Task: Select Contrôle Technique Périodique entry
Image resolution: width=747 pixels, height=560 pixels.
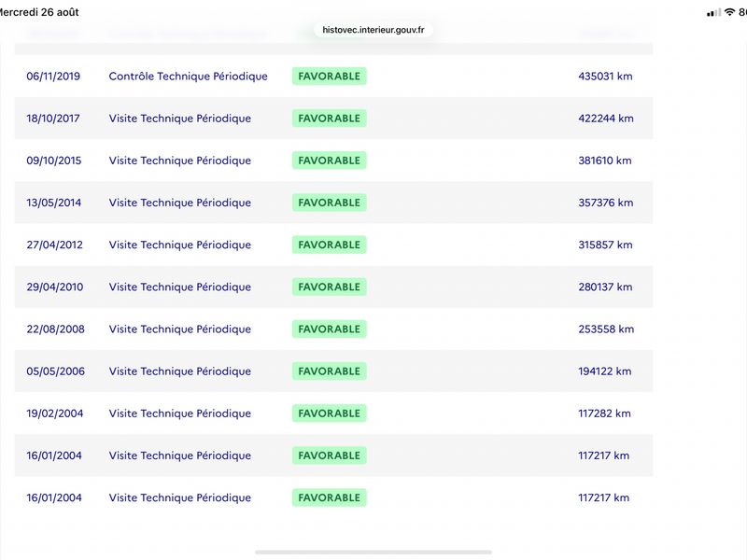Action: point(189,77)
